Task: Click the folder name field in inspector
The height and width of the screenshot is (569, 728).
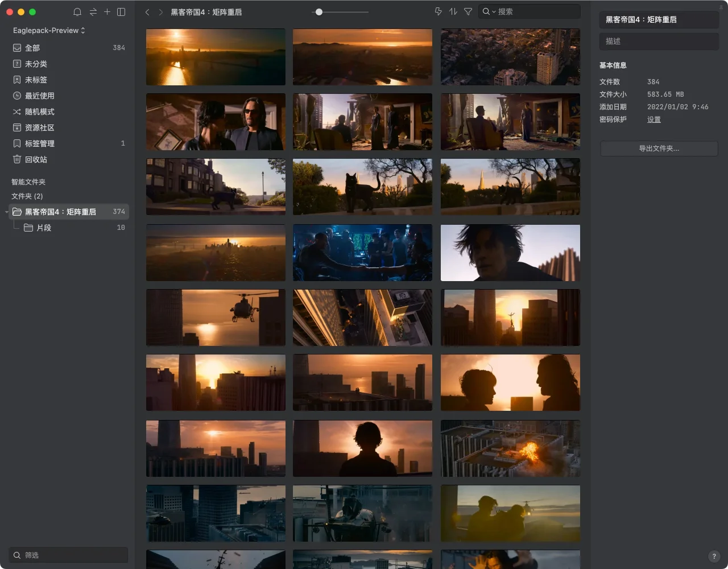Action: [x=659, y=19]
